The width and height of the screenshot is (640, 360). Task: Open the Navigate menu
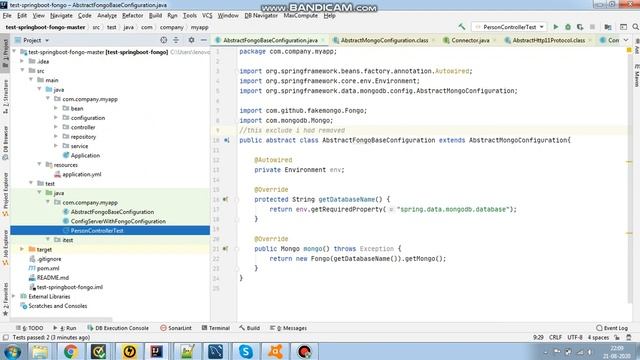61,16
